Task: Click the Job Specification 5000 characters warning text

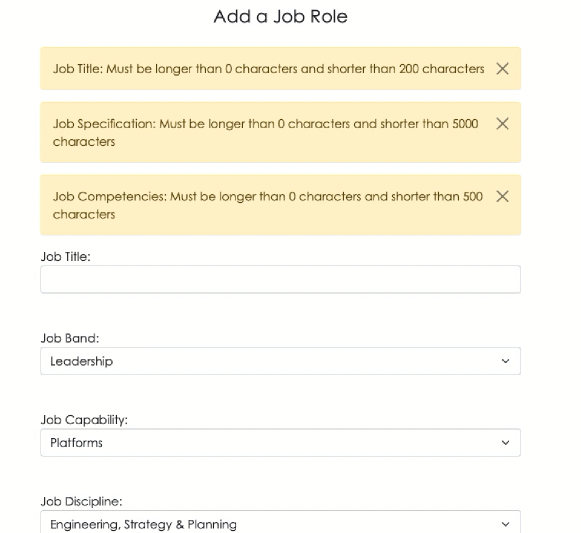Action: click(x=266, y=132)
